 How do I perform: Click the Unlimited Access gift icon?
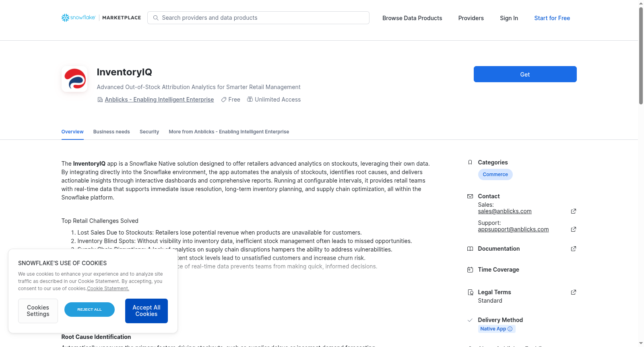(250, 99)
